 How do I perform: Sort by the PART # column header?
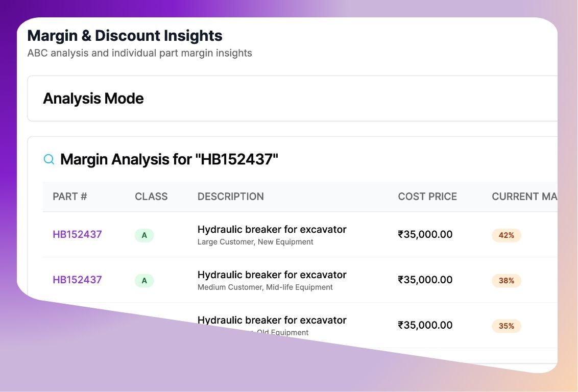pos(69,197)
